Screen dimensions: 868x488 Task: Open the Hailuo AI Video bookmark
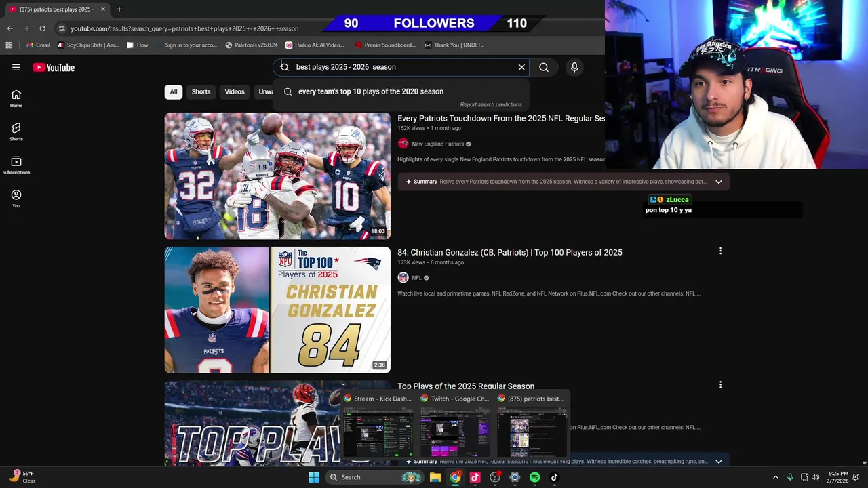click(x=315, y=45)
